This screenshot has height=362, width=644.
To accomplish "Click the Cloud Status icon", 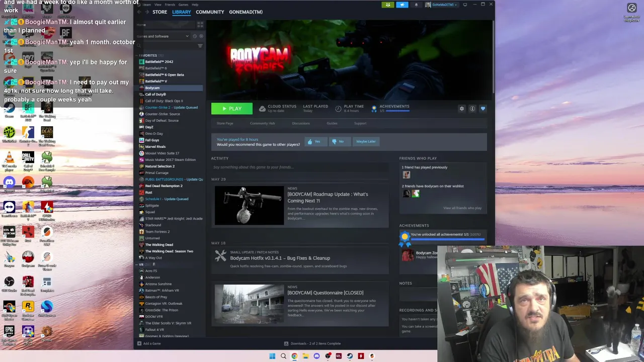I will [x=262, y=109].
